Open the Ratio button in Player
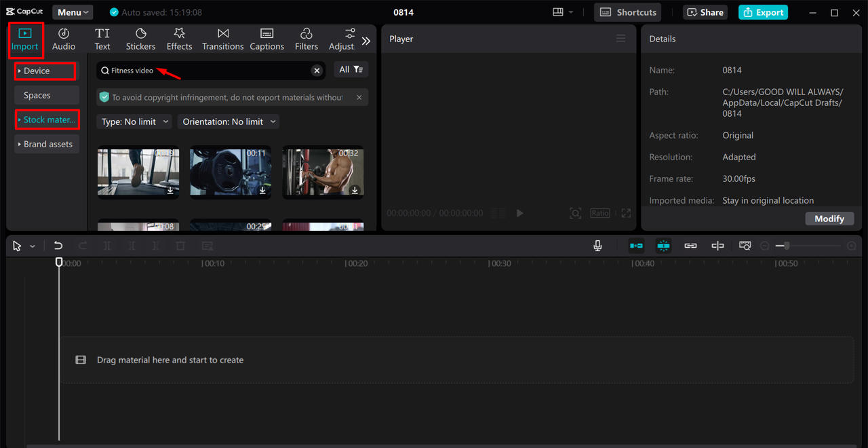Screen dimensions: 868x448 coord(600,213)
